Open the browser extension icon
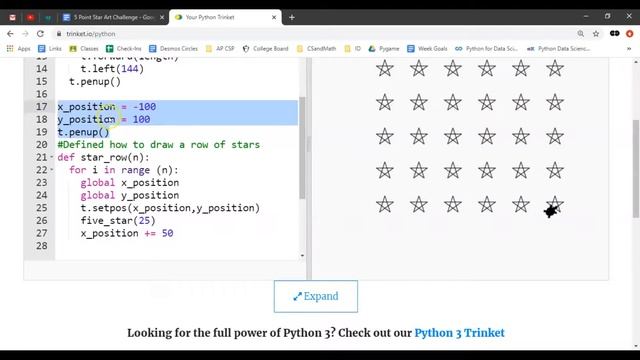The width and height of the screenshot is (640, 360). [x=615, y=33]
